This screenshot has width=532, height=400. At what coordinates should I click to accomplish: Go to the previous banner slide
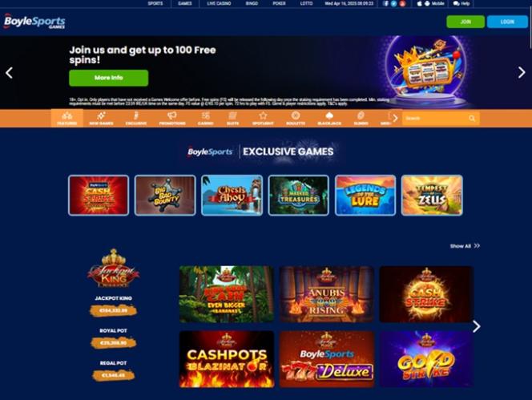click(9, 72)
